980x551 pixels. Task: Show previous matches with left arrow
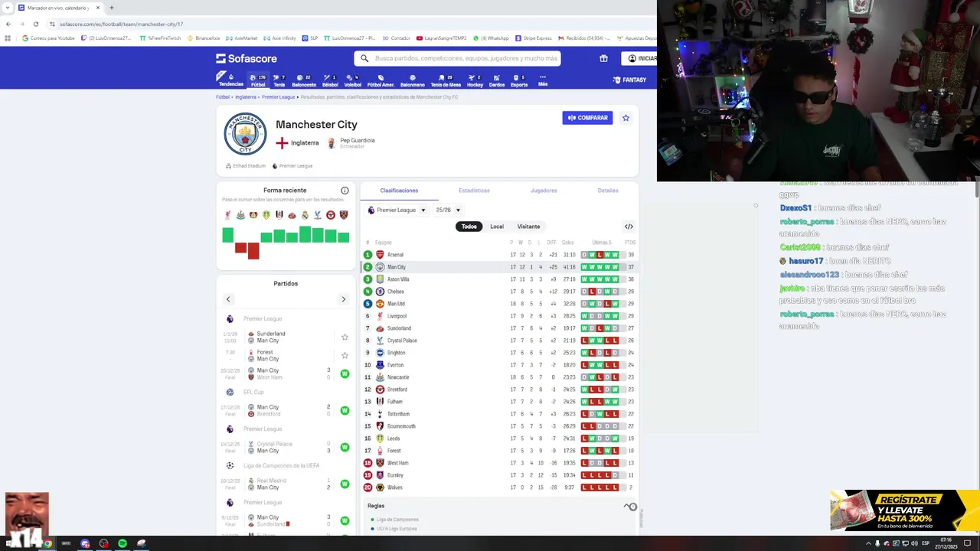228,299
